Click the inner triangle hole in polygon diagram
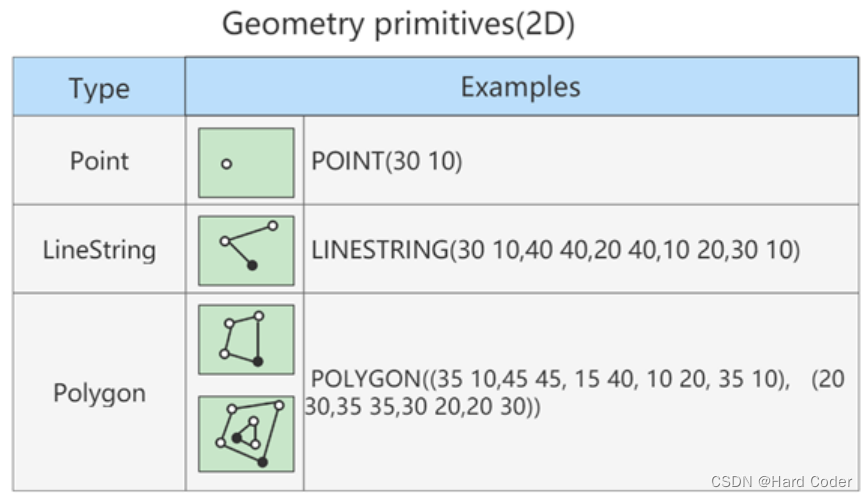 tap(247, 434)
